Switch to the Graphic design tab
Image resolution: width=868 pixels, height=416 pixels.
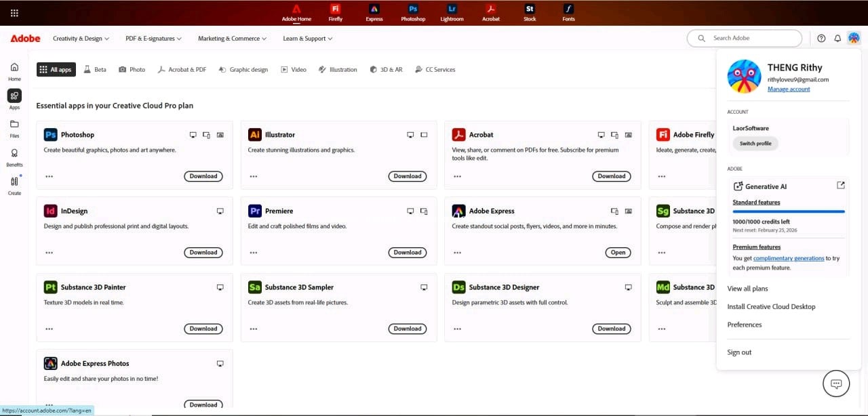243,70
